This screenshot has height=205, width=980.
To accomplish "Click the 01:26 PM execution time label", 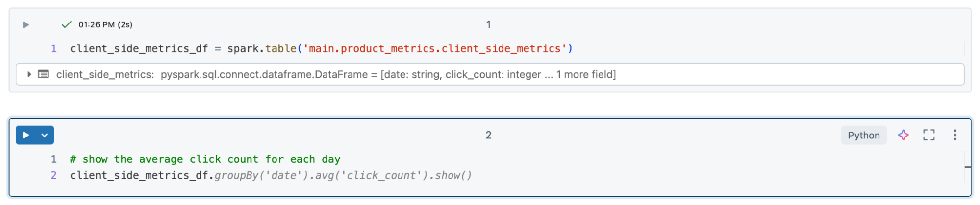I will point(105,24).
